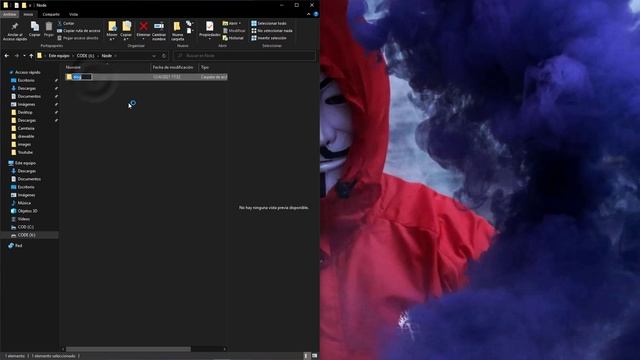Click the folder rename text box
Image resolution: width=640 pixels, height=360 pixels.
pyautogui.click(x=82, y=77)
